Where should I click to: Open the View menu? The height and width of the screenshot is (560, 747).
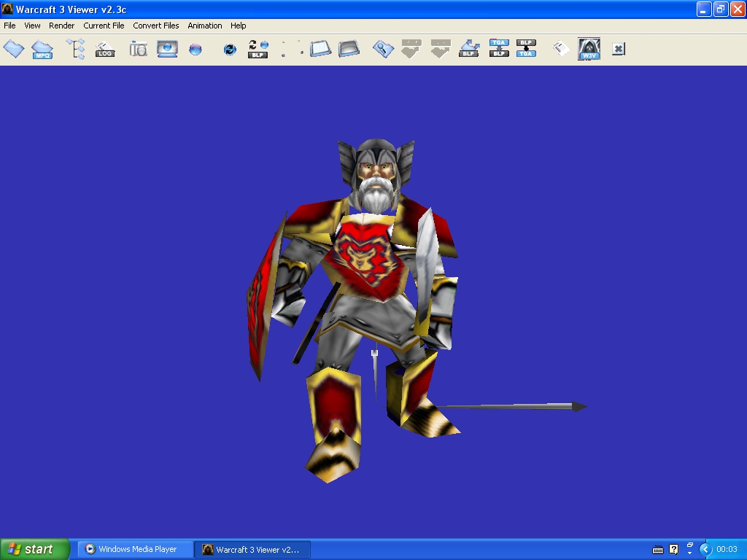32,26
